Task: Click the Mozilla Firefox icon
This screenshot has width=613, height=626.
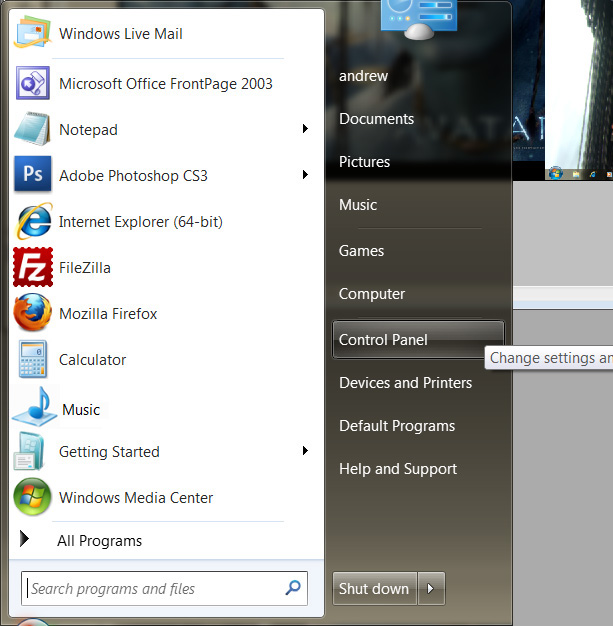Action: point(32,313)
